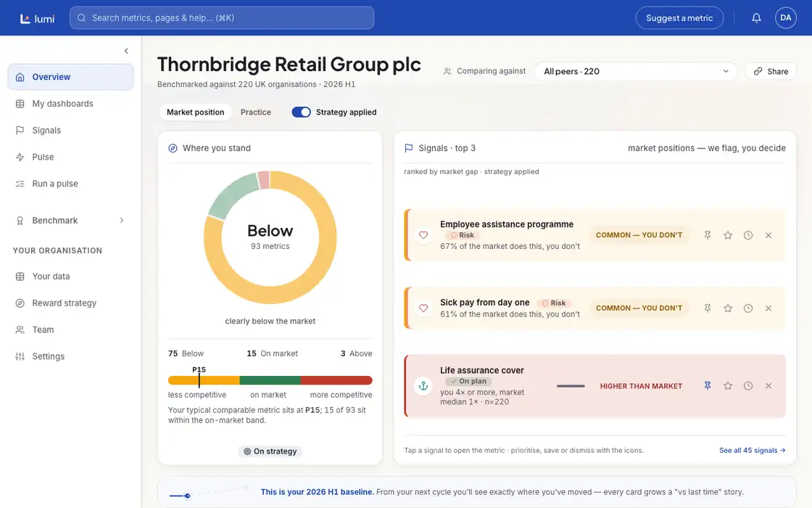This screenshot has height=508, width=812.
Task: Dismiss the Sick pay from day one signal
Action: [768, 308]
